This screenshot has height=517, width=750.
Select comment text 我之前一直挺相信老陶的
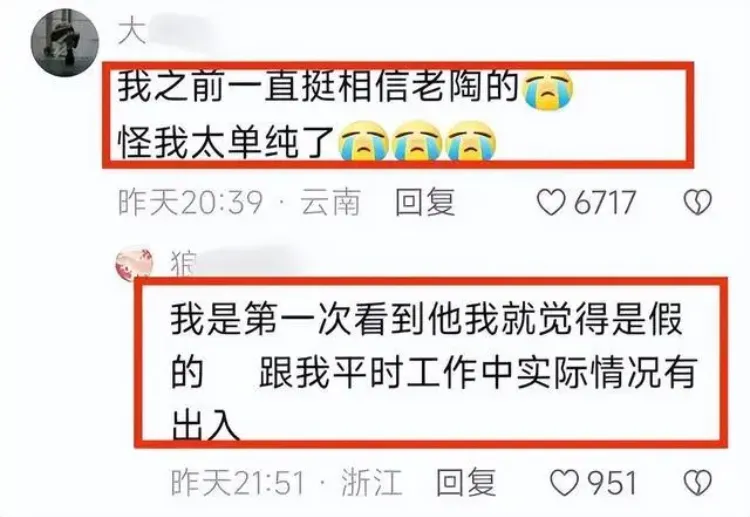point(319,87)
